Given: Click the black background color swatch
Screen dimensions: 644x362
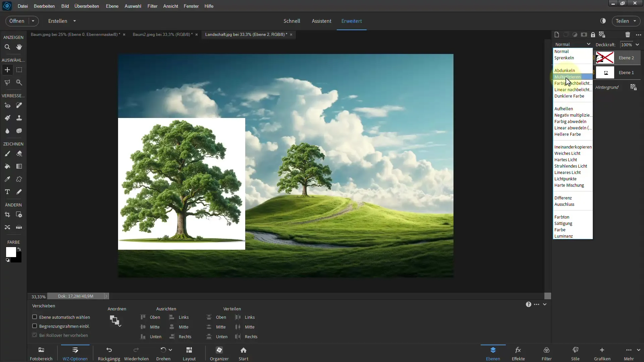Looking at the screenshot, I should tap(18, 259).
